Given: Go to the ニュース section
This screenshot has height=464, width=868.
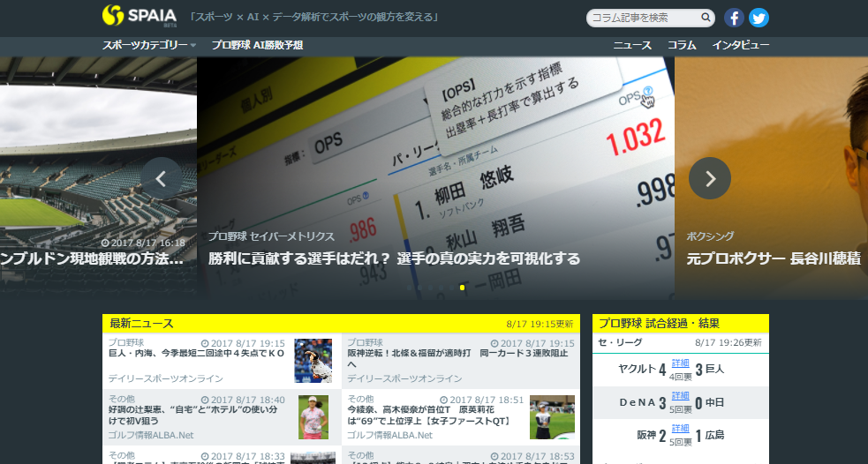Looking at the screenshot, I should pos(632,45).
